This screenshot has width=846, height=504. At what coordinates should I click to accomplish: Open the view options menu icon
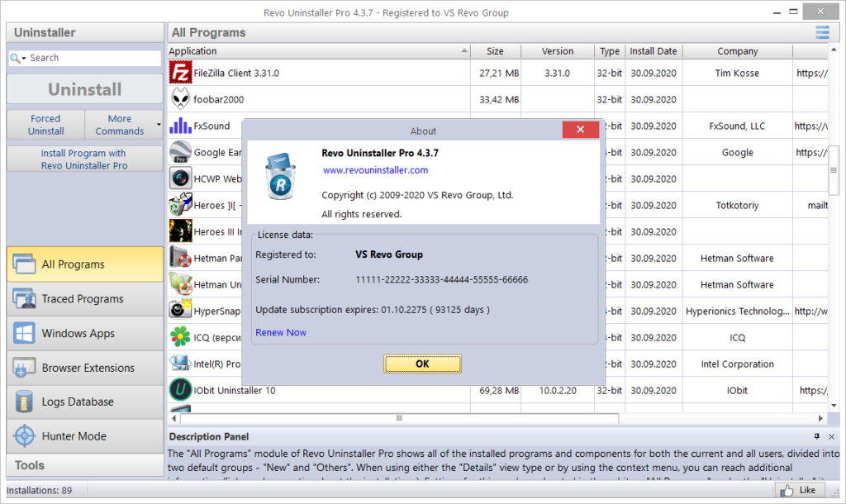(822, 32)
